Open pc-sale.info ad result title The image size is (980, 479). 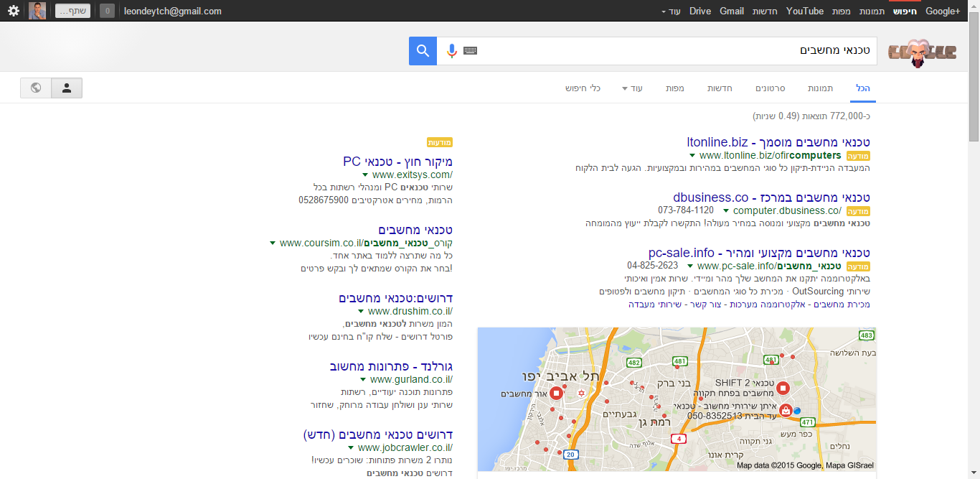(x=759, y=253)
